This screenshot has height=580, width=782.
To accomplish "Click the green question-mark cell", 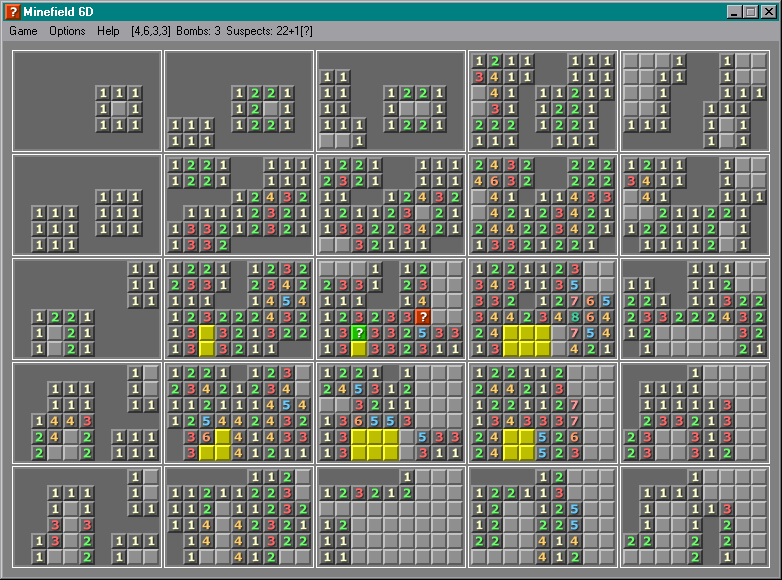I will 359,333.
